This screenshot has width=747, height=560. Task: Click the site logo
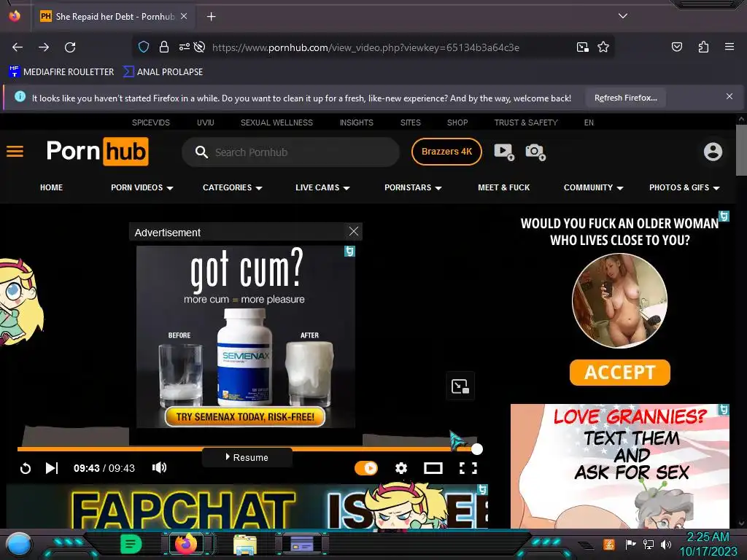pyautogui.click(x=97, y=152)
